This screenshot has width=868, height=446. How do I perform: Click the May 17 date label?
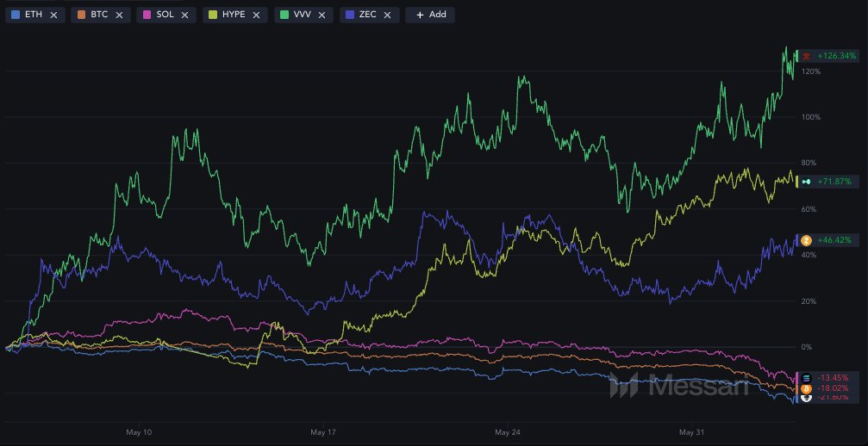(324, 431)
